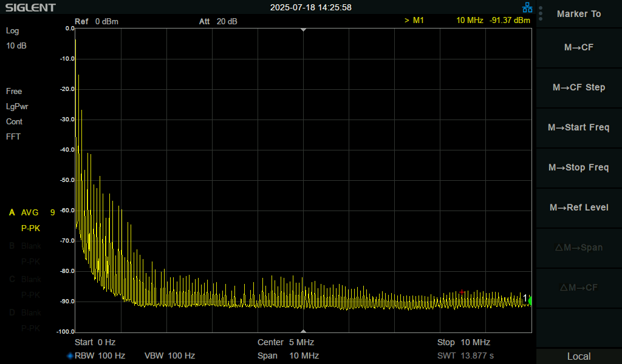Screen dimensions: 622x364
Task: Click the -91.37 dBm marker amplitude value
Action: [510, 20]
